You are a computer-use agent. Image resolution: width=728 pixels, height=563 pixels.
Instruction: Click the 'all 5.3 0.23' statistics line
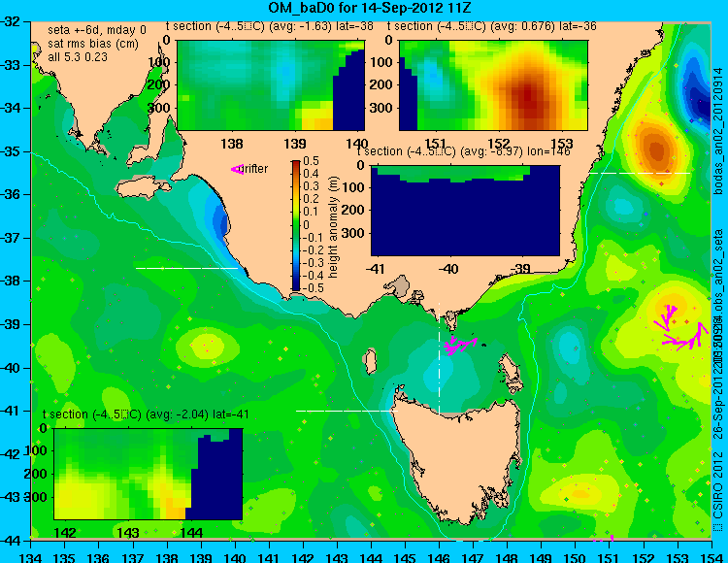coord(78,57)
